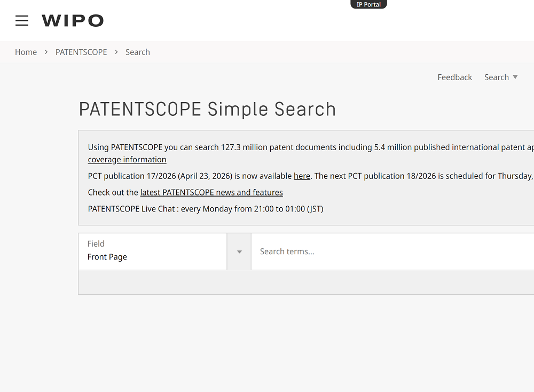The width and height of the screenshot is (534, 392).
Task: Click the WIPO logo
Action: coord(73,21)
